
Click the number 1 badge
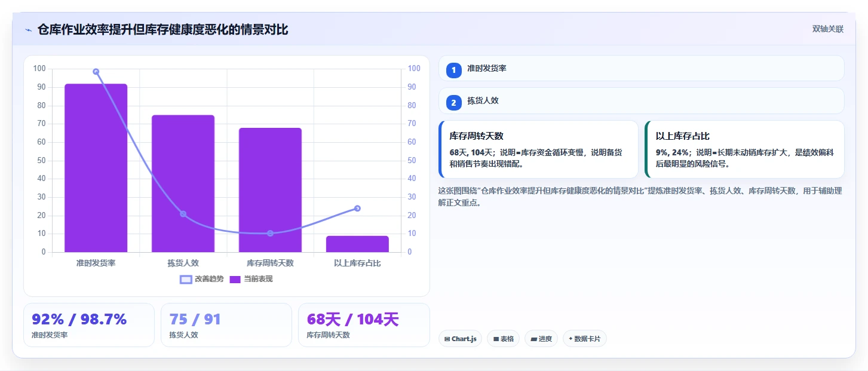[x=453, y=70]
